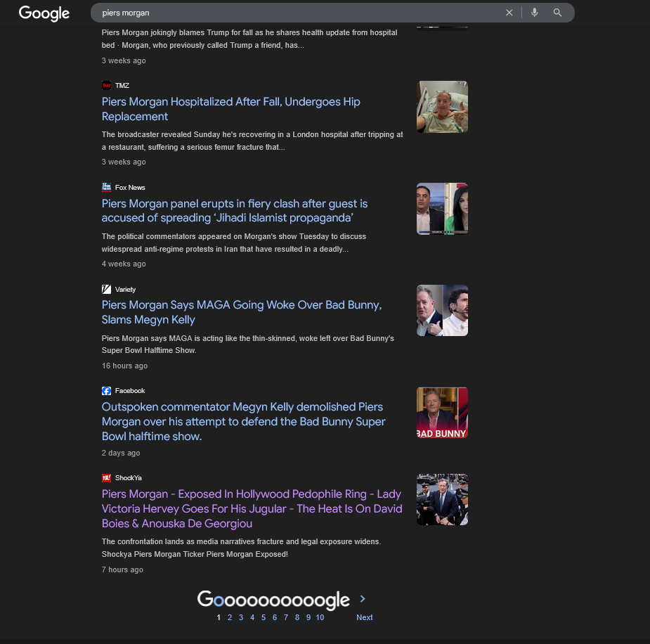
Task: Go to results page 5
Action: coord(264,617)
